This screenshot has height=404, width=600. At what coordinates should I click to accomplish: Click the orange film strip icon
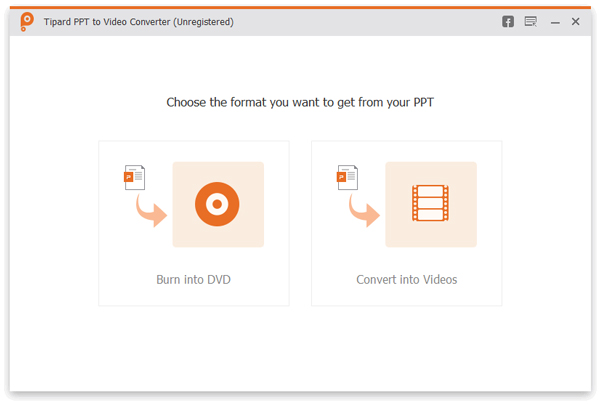[x=431, y=204]
